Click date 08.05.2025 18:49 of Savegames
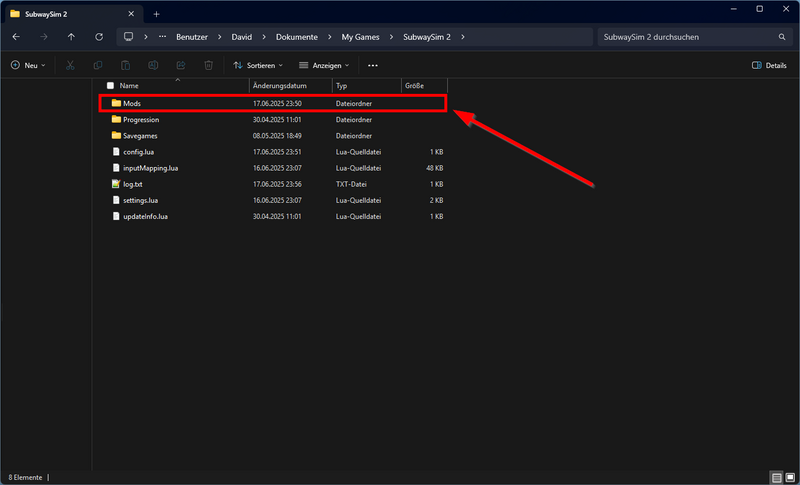 click(277, 136)
